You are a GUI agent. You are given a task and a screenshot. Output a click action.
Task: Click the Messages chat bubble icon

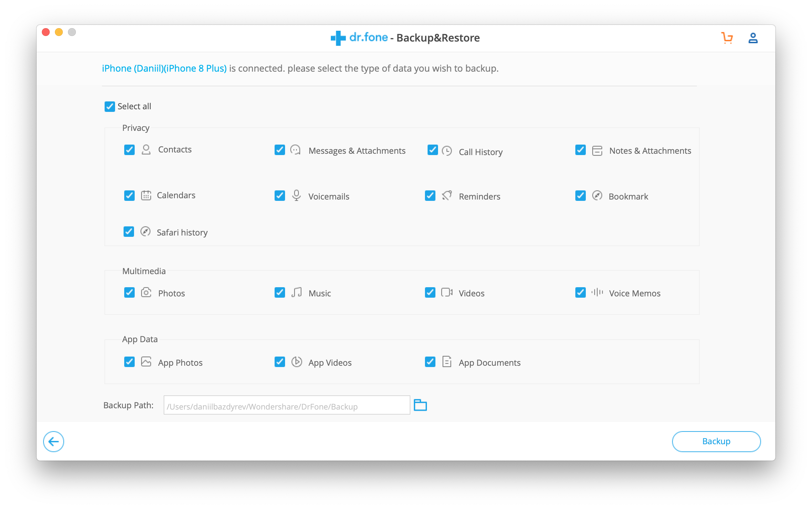[x=295, y=149]
